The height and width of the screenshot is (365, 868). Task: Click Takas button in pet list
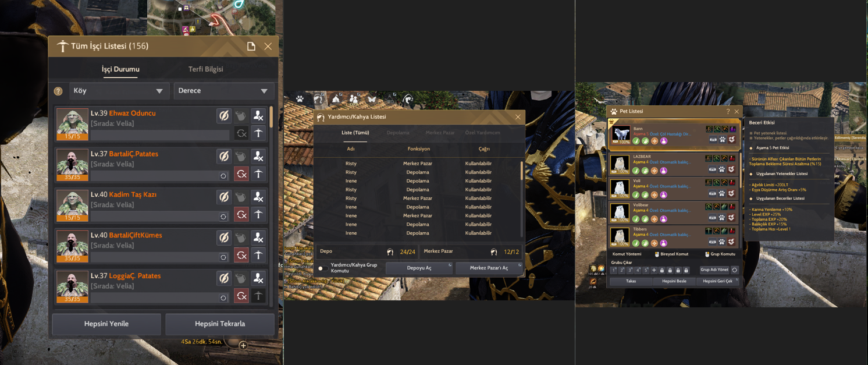(631, 281)
